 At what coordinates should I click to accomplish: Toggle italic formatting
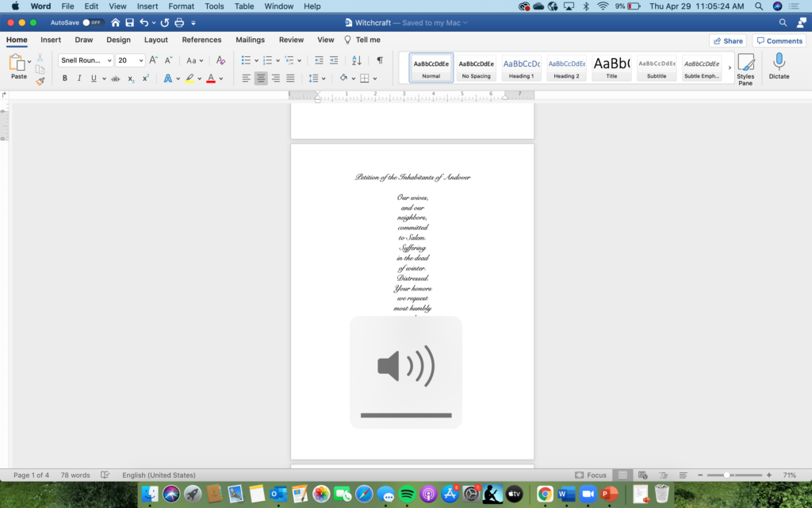(x=79, y=79)
